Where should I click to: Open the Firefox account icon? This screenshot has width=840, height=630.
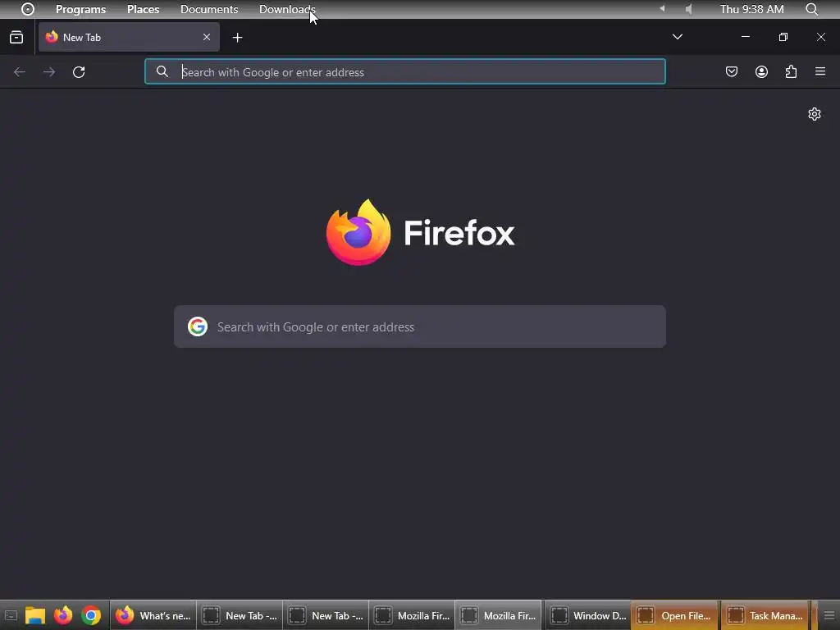coord(761,71)
